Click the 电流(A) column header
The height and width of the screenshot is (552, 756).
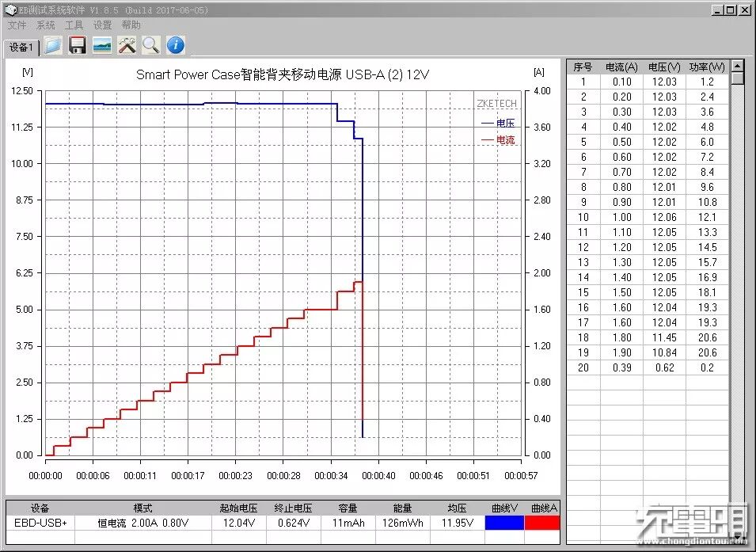coord(621,67)
